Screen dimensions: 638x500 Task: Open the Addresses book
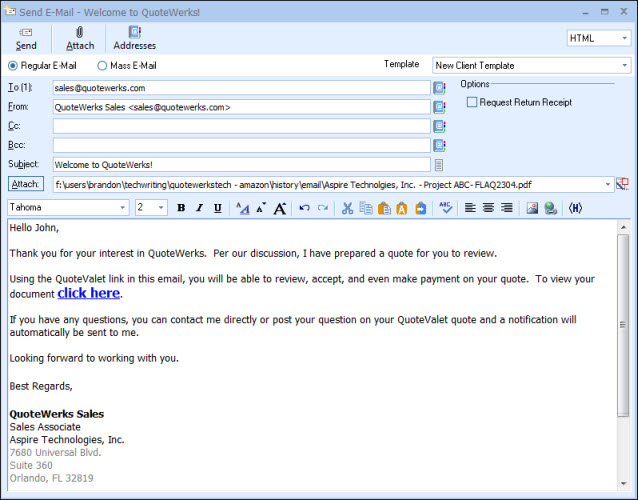134,38
